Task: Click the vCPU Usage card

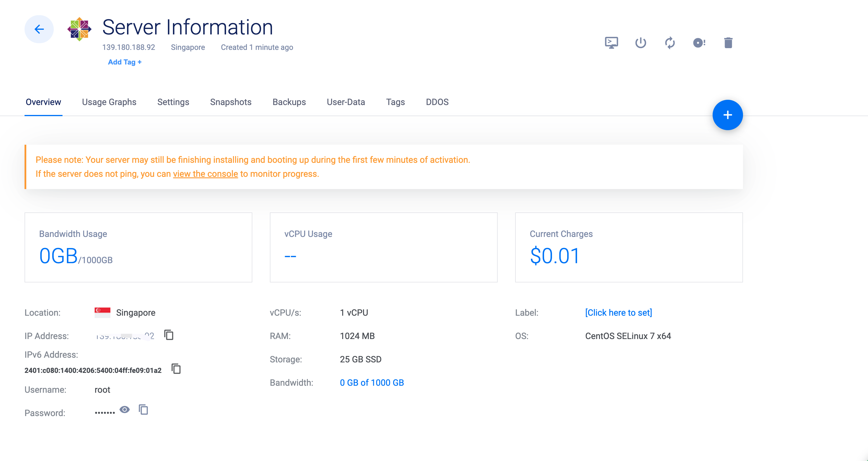Action: 384,247
